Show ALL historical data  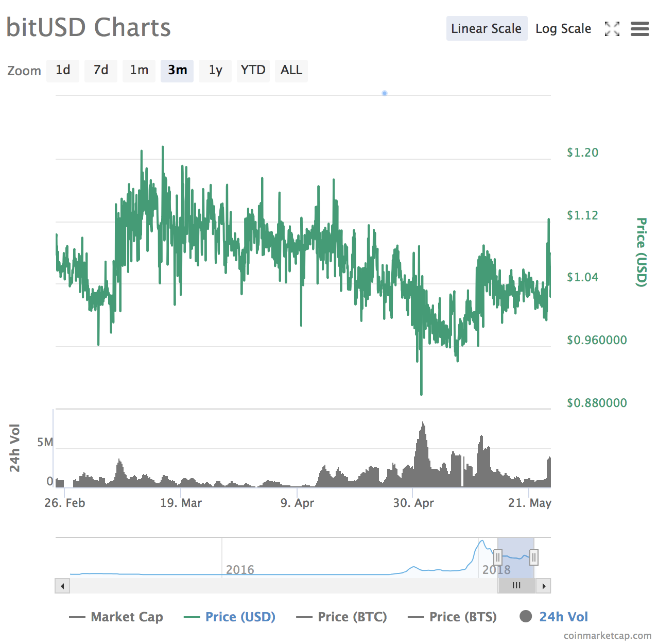coord(291,70)
